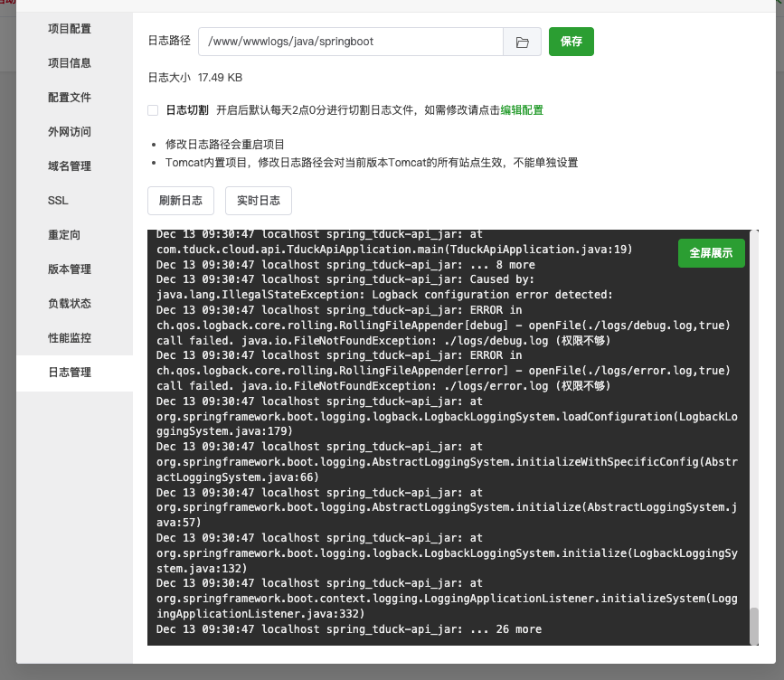
Task: Click the 日志路径 label
Action: pyautogui.click(x=169, y=41)
